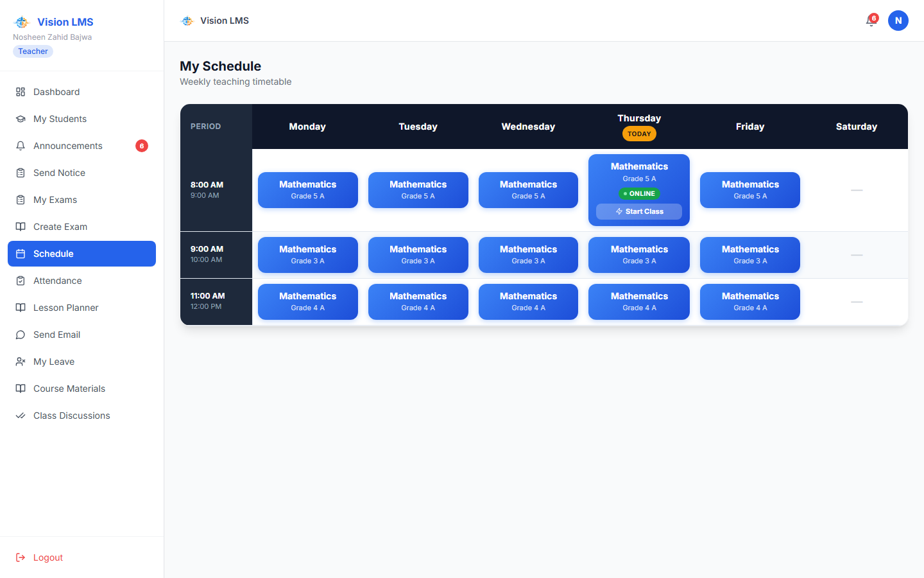Open Send Email page
This screenshot has width=924, height=578.
click(81, 335)
